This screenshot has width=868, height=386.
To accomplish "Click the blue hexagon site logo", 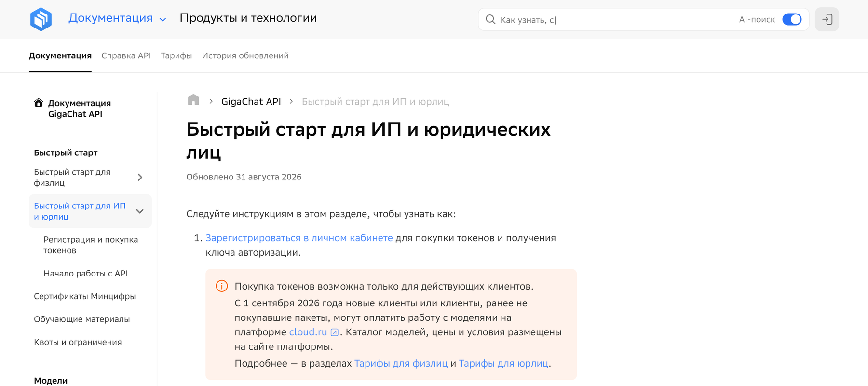I will point(41,19).
